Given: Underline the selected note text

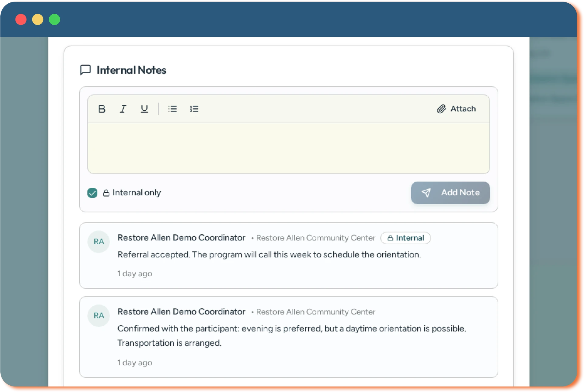Looking at the screenshot, I should [144, 109].
